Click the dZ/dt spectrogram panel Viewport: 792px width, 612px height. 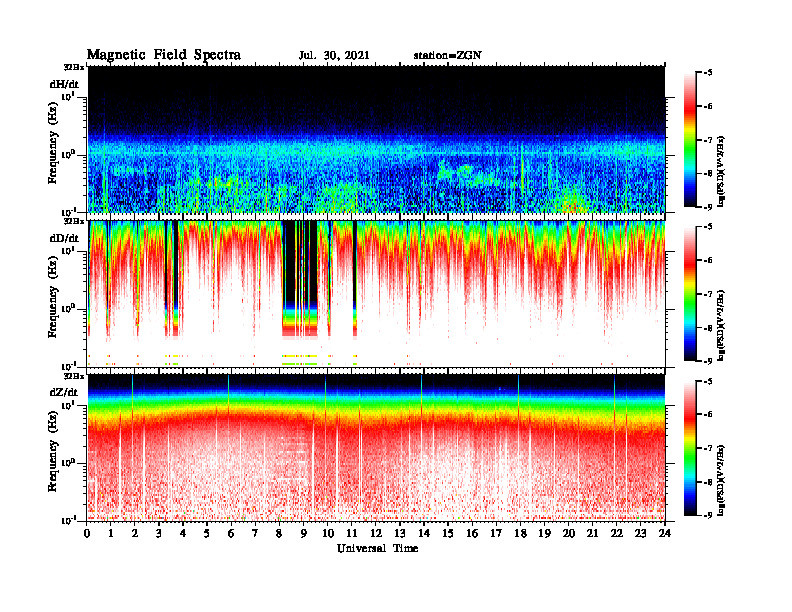376,448
